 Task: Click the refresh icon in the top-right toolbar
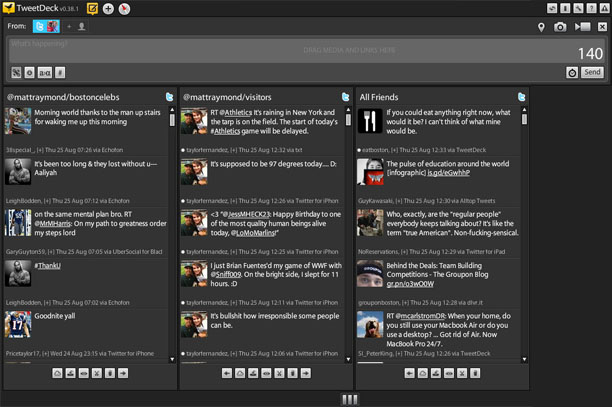pos(552,8)
